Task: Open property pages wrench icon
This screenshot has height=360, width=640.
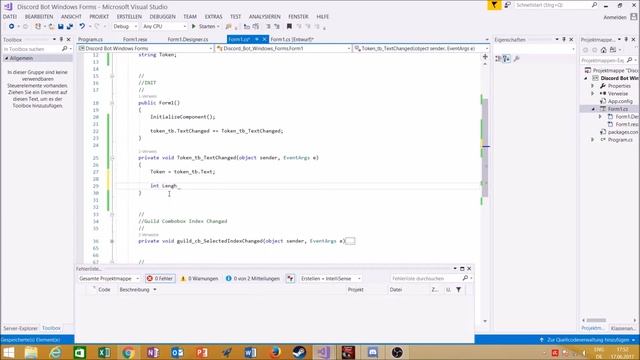Action: coord(517,59)
